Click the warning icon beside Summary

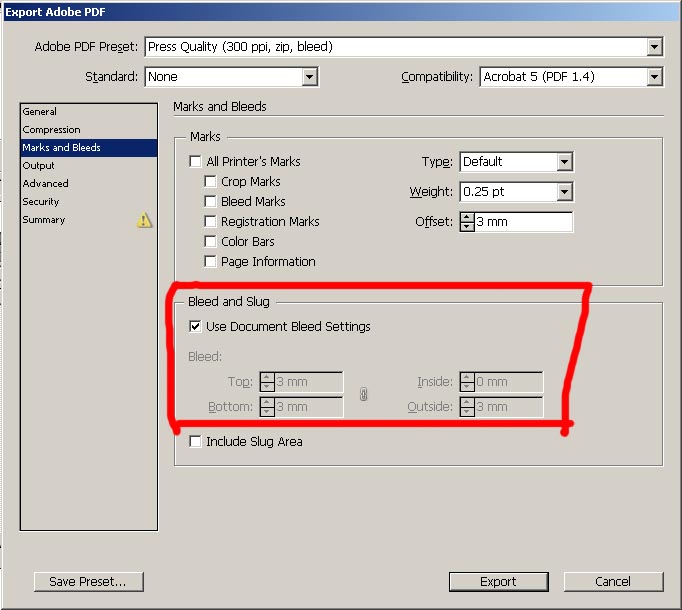point(144,220)
